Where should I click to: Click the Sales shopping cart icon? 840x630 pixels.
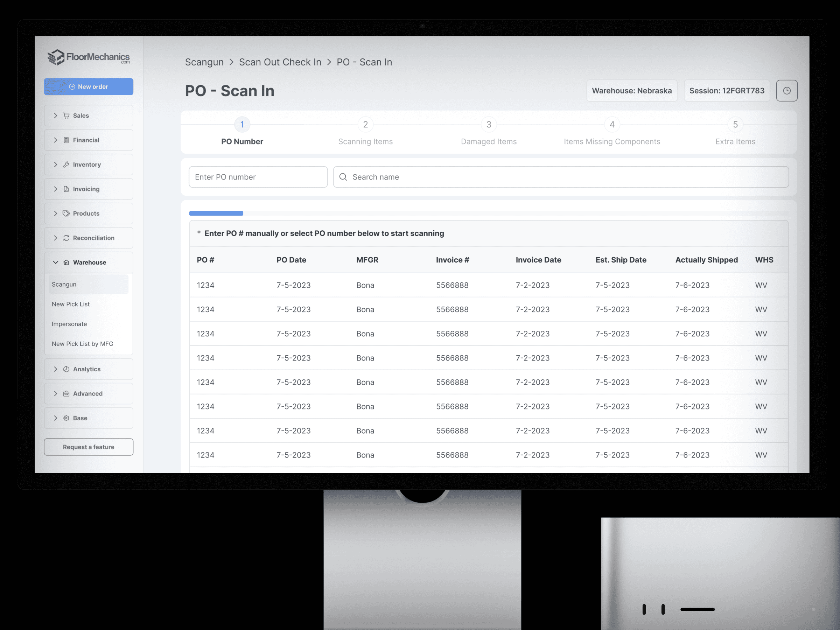point(66,115)
